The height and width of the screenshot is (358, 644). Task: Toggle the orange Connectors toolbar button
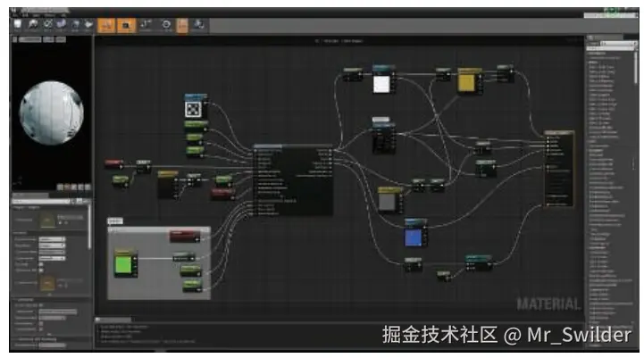[106, 26]
